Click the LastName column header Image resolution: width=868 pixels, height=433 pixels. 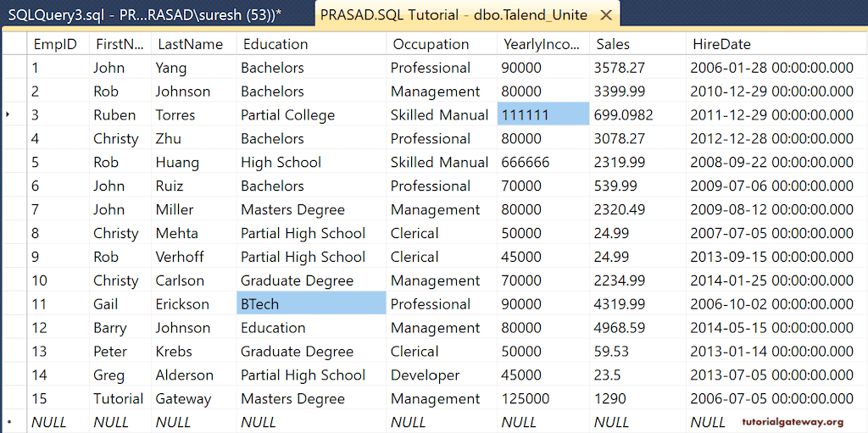click(x=189, y=44)
